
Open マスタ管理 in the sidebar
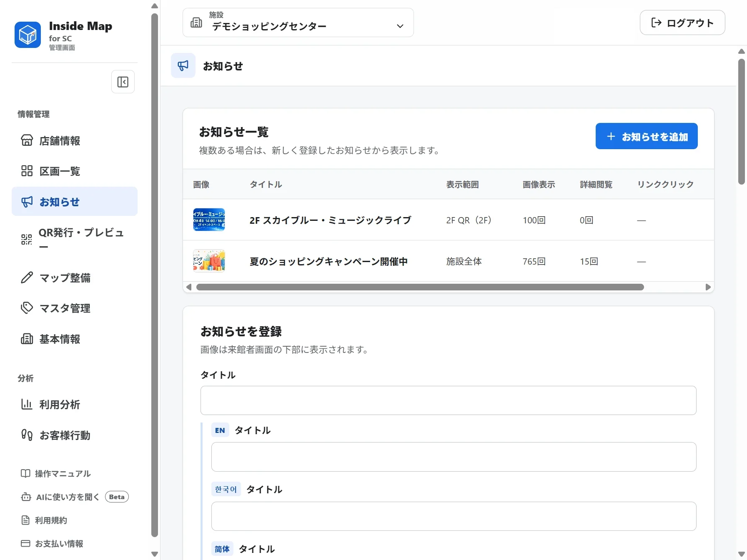(x=75, y=308)
